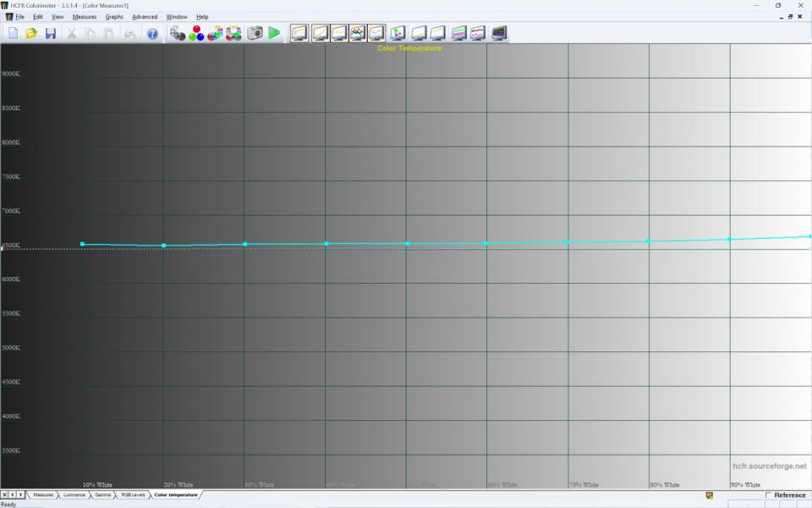Screen dimensions: 812x508
Task: Switch to the Measures tab
Action: [43, 495]
